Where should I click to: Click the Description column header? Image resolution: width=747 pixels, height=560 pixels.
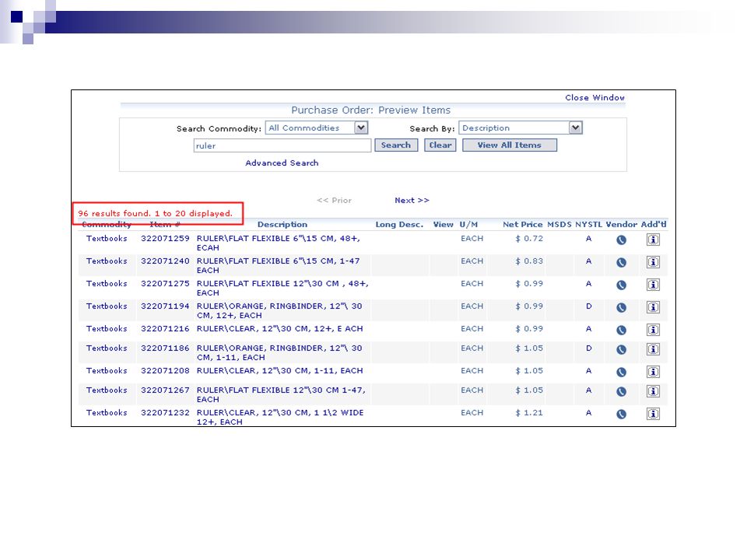(282, 224)
